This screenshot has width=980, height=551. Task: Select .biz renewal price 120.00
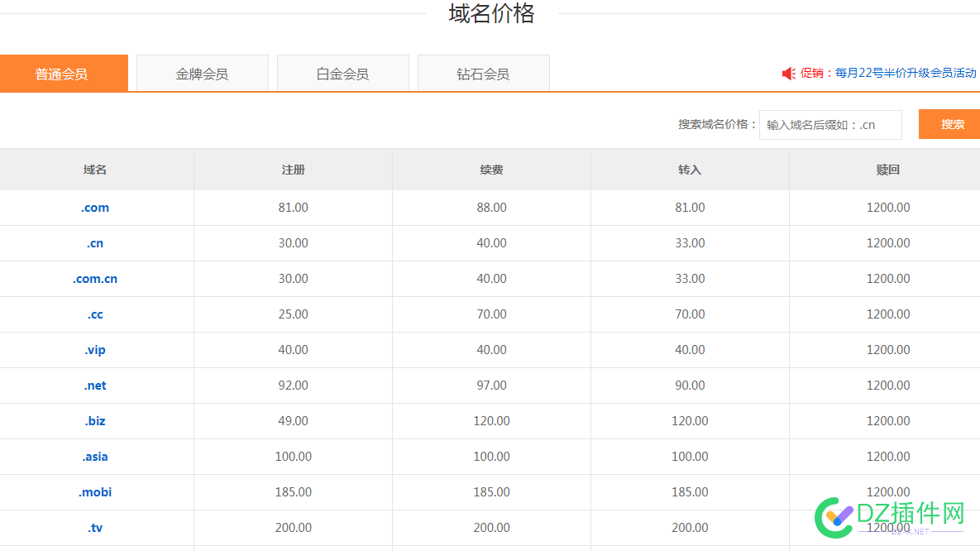[492, 421]
